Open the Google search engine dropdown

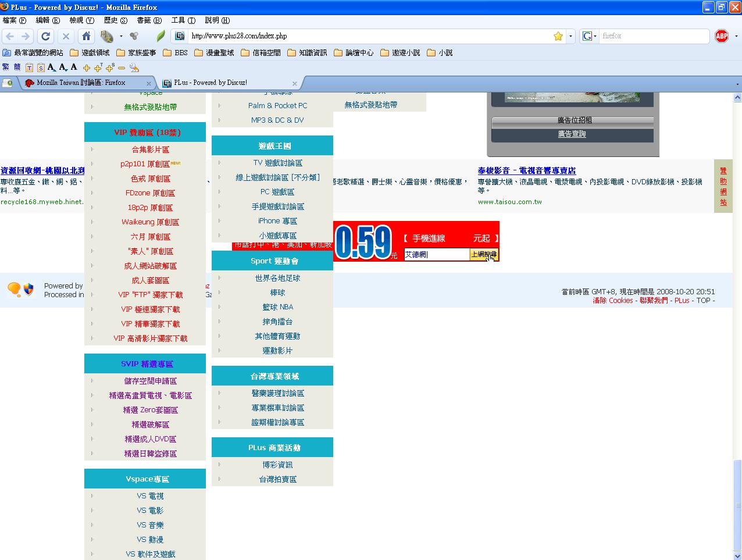coord(589,36)
